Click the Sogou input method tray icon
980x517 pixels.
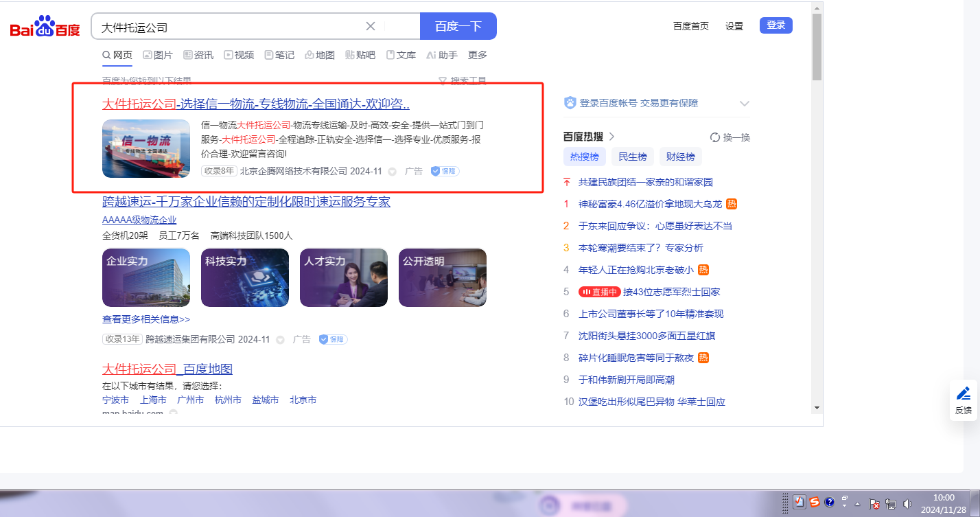(x=815, y=503)
